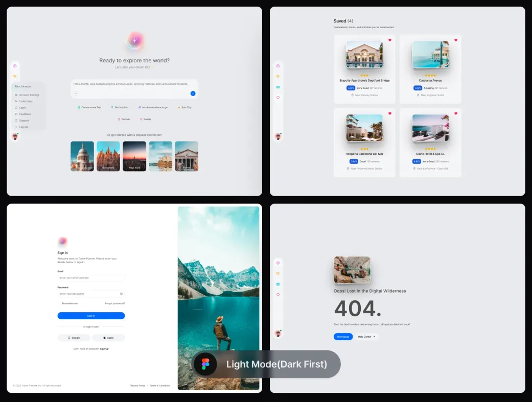The height and width of the screenshot is (402, 532).
Task: Open the Forgot password link
Action: point(114,303)
